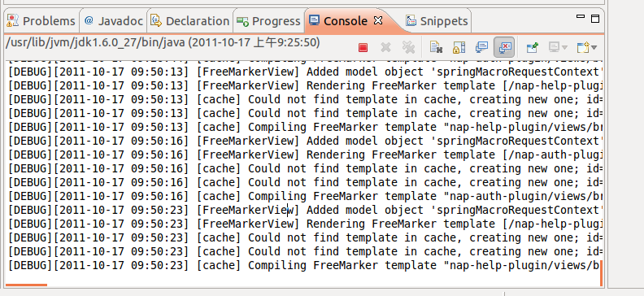Click the horizontal scrollbar thumb of the console
The height and width of the screenshot is (296, 644).
tap(26, 285)
